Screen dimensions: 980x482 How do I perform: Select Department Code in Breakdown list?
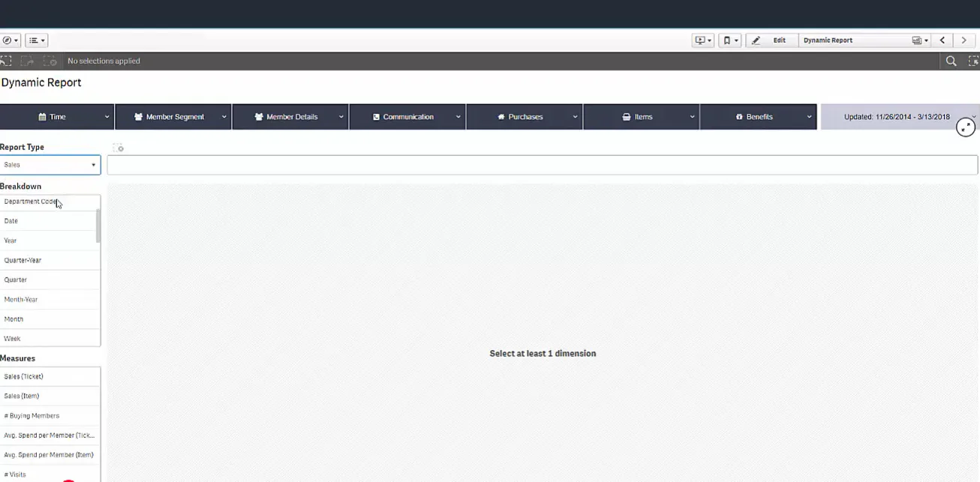pyautogui.click(x=48, y=202)
